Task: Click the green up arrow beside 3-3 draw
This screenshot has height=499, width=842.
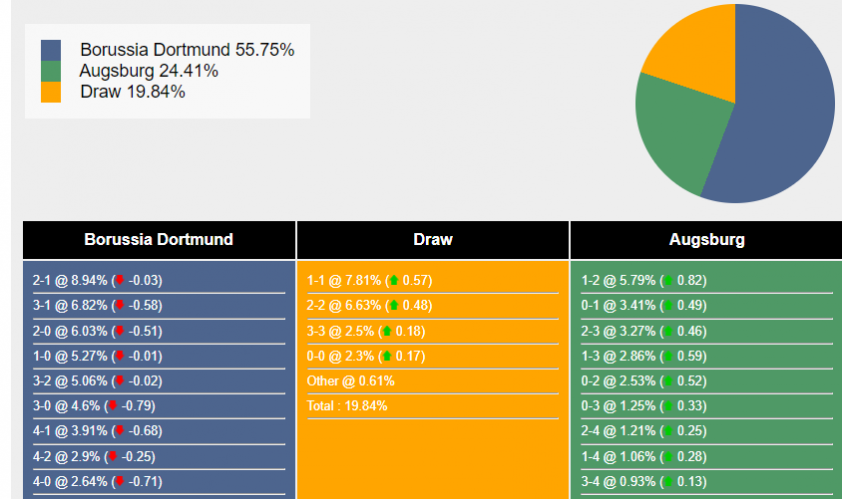Action: pyautogui.click(x=387, y=331)
